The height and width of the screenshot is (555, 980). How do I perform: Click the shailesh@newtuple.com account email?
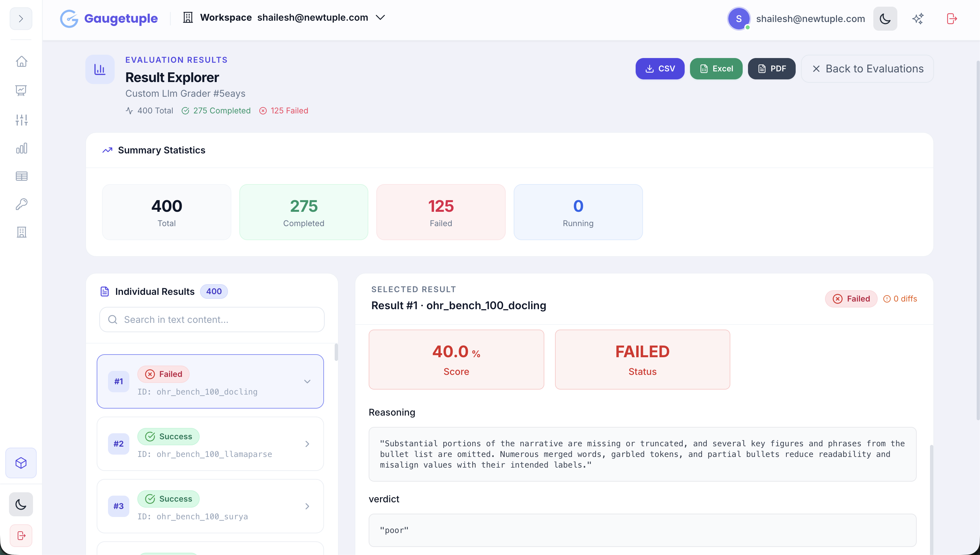point(810,19)
